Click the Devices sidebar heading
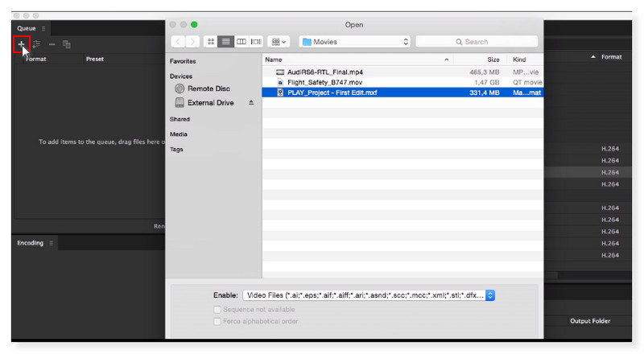Screen dimensions: 644x354 pyautogui.click(x=181, y=76)
